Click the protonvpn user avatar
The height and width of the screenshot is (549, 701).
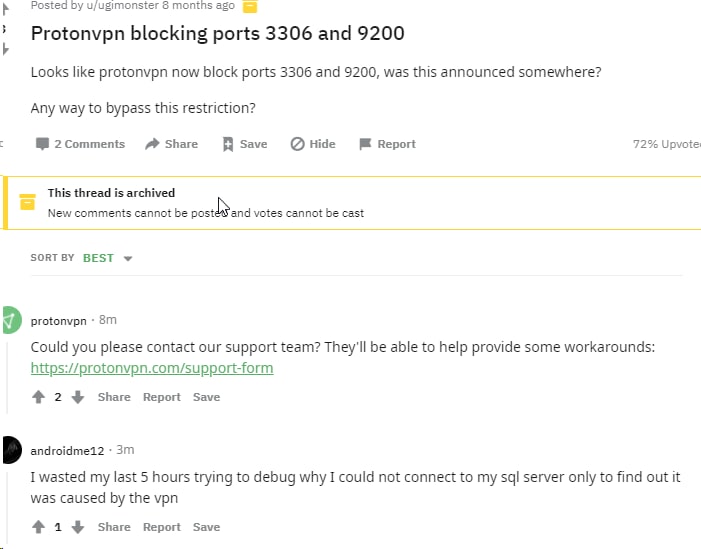click(9, 321)
